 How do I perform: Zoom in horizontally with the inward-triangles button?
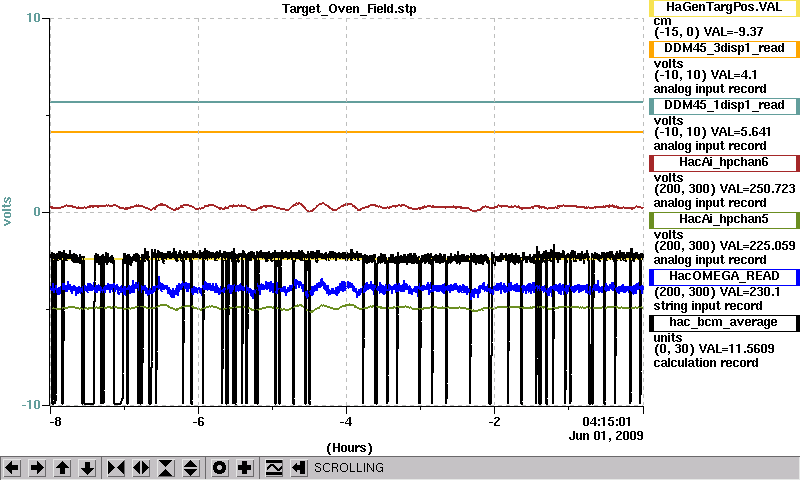[116, 468]
